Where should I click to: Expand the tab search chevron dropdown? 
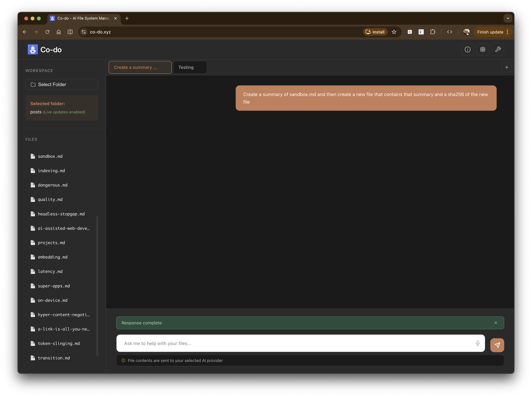(508, 18)
